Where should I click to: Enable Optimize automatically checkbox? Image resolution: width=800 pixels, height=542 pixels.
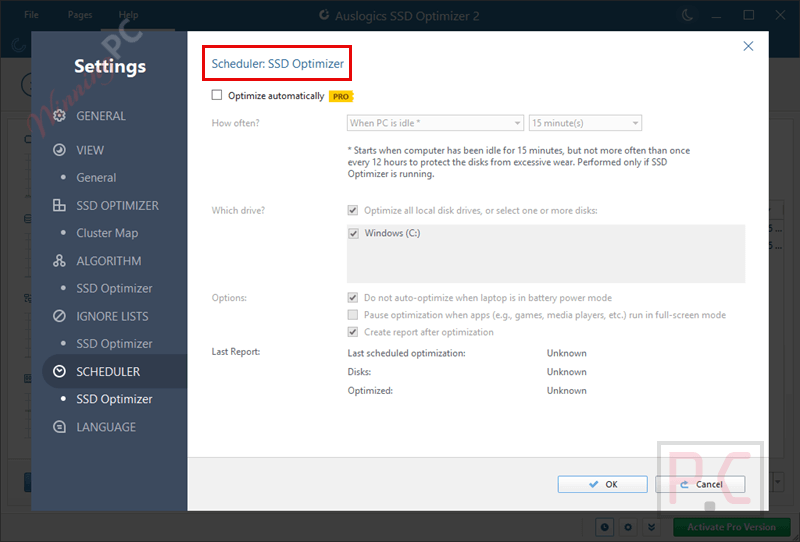point(217,95)
